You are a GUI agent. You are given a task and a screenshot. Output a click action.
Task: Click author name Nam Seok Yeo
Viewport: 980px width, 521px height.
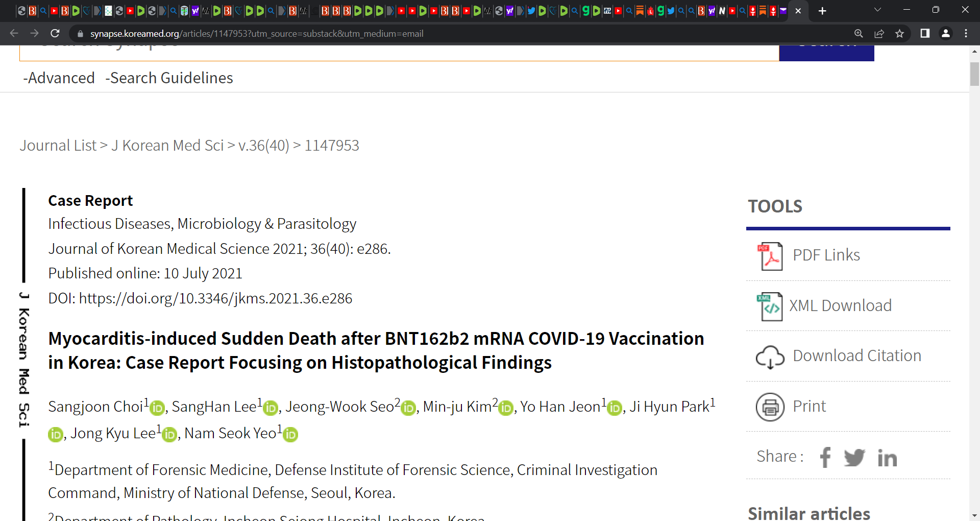(230, 433)
